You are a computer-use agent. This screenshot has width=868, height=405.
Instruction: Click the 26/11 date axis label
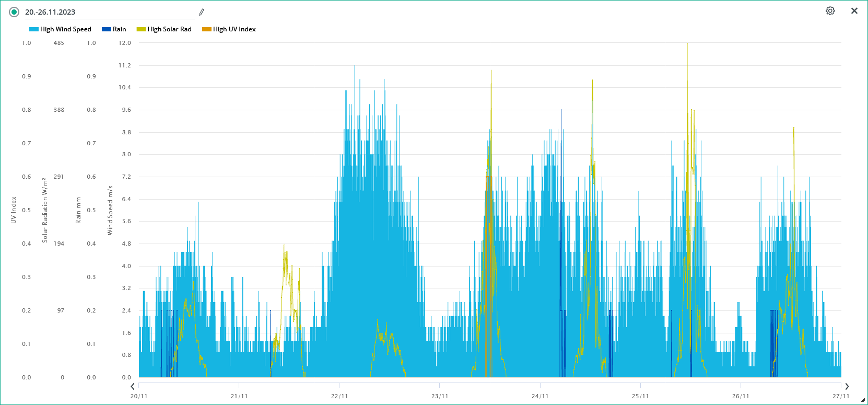point(741,396)
